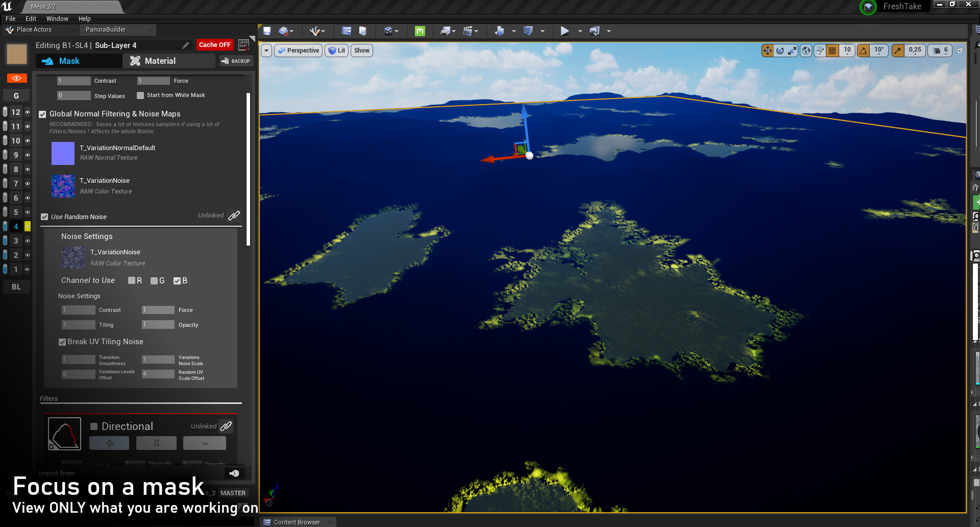Image resolution: width=980 pixels, height=527 pixels.
Task: Click the Cache OFF button
Action: tap(215, 45)
